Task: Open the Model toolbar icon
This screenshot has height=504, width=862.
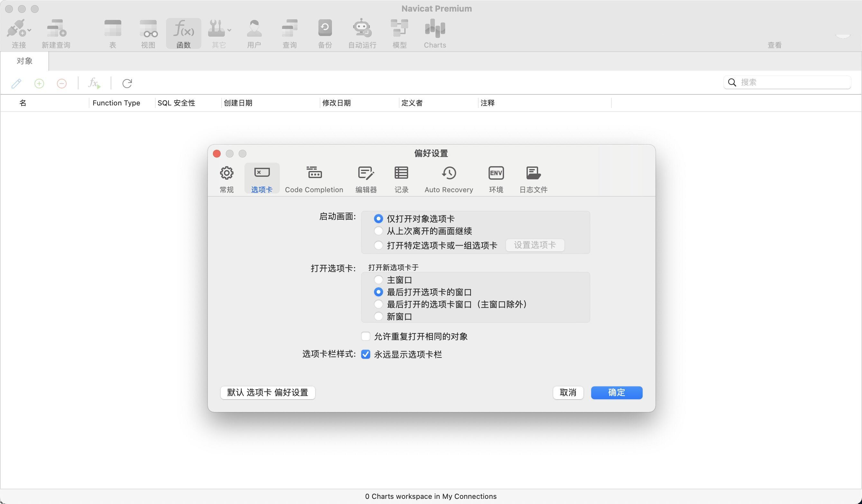Action: pos(399,28)
